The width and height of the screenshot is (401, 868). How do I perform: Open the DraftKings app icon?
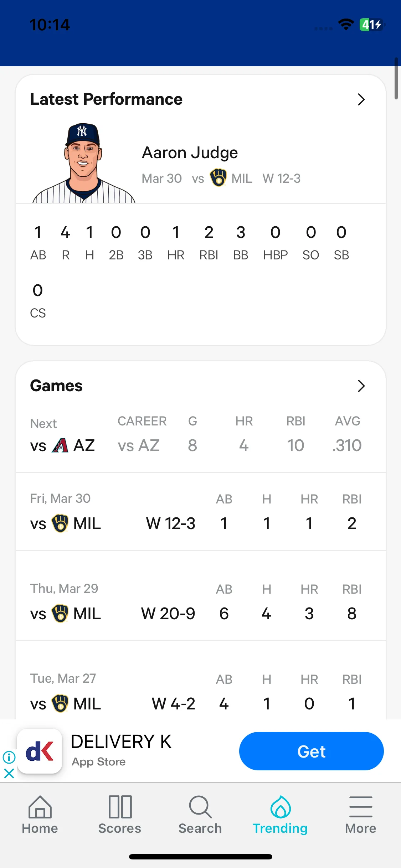(40, 751)
